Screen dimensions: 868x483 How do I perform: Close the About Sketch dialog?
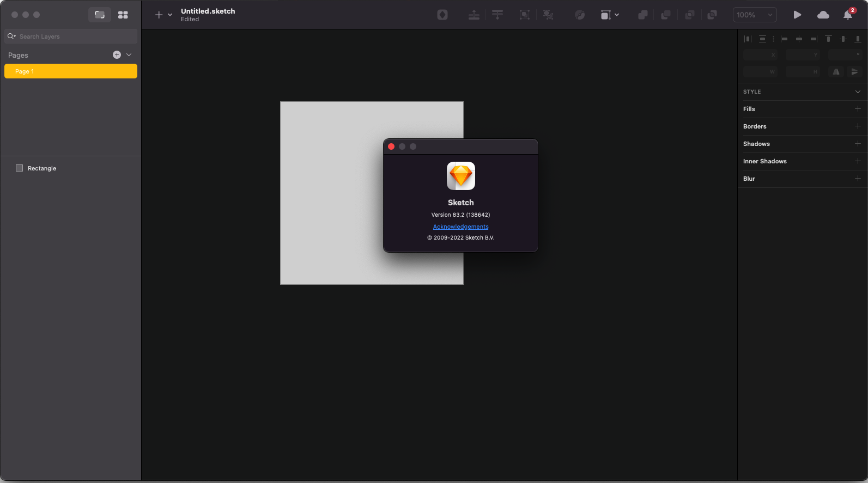(391, 146)
